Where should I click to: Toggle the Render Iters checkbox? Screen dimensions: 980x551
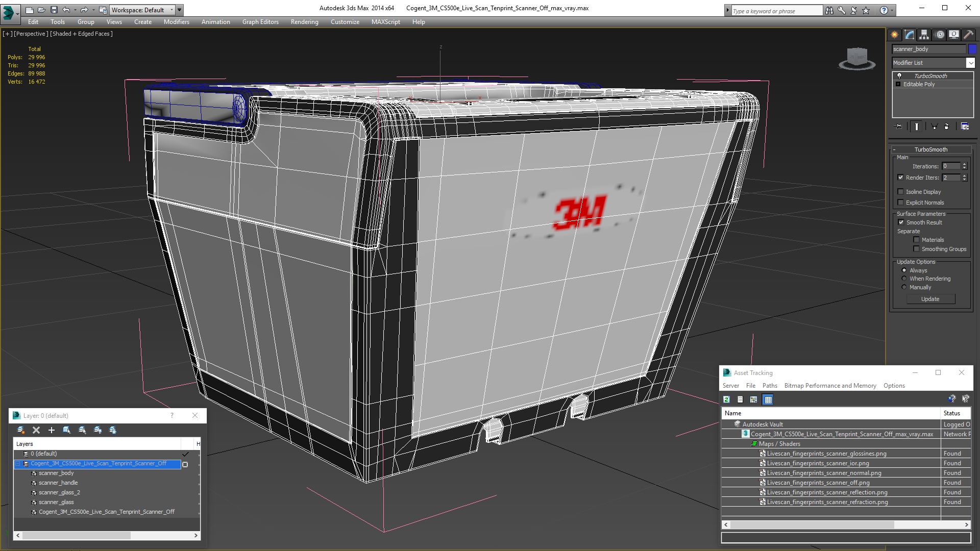coord(900,178)
